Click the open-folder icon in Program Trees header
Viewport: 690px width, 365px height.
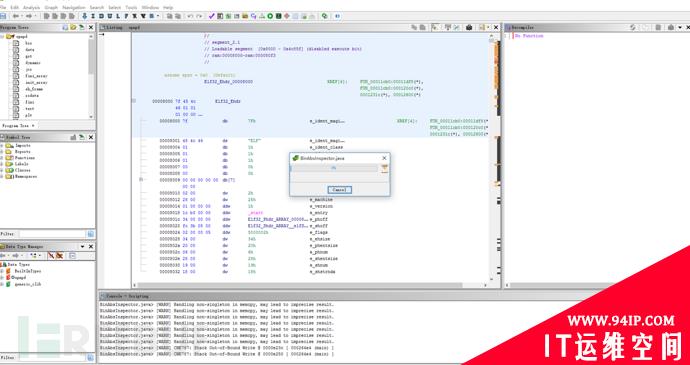[73, 27]
